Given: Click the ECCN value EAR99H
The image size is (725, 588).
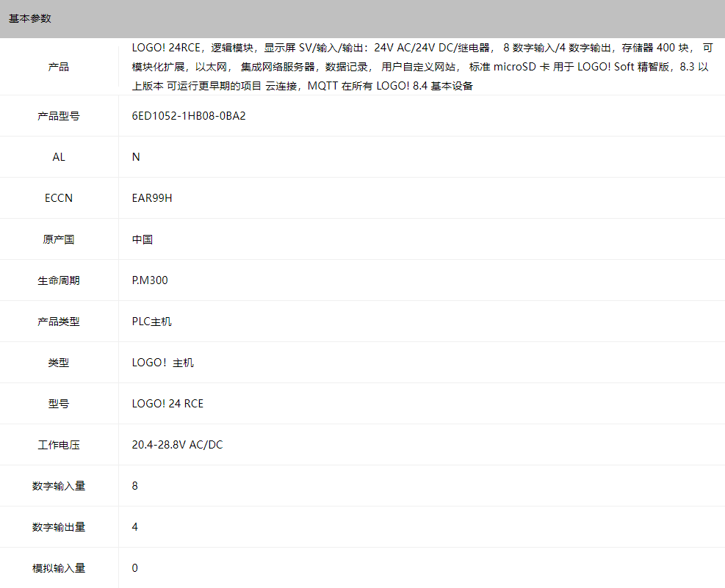Looking at the screenshot, I should point(152,198).
